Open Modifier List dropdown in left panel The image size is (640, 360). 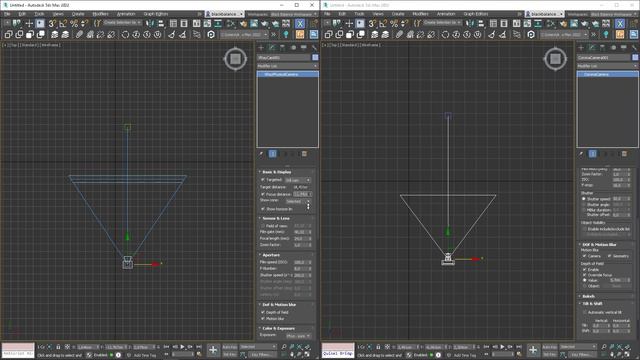[x=287, y=66]
